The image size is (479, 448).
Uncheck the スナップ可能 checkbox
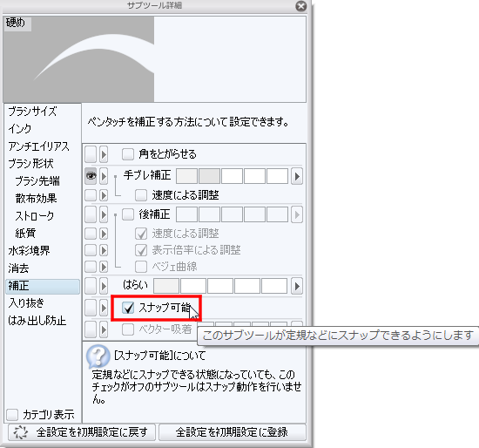[128, 308]
